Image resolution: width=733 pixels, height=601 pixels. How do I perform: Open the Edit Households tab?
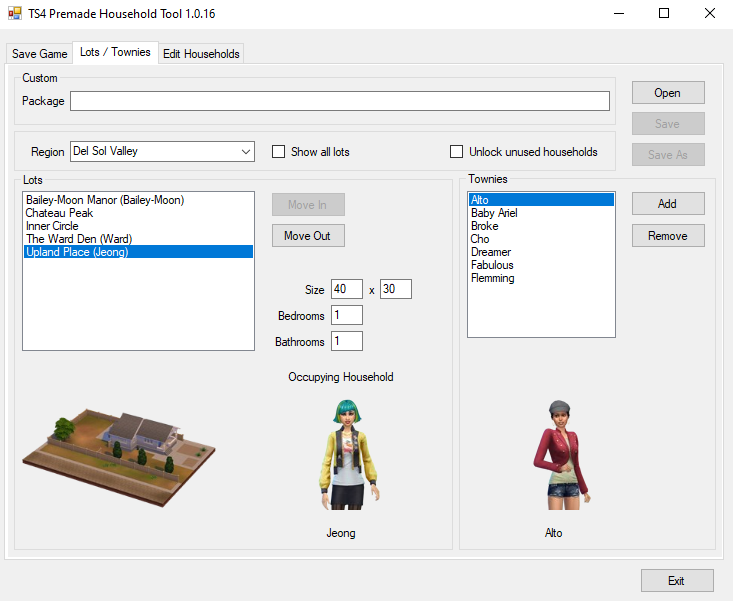click(x=201, y=54)
